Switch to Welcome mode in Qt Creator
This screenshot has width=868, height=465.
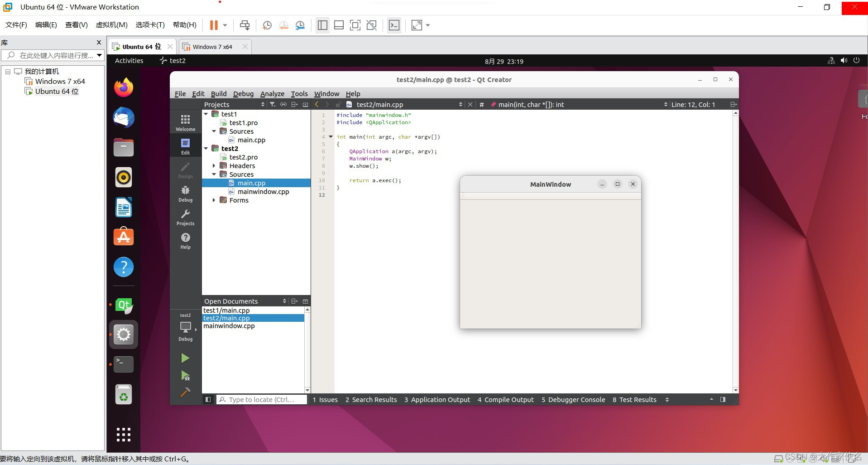[185, 122]
